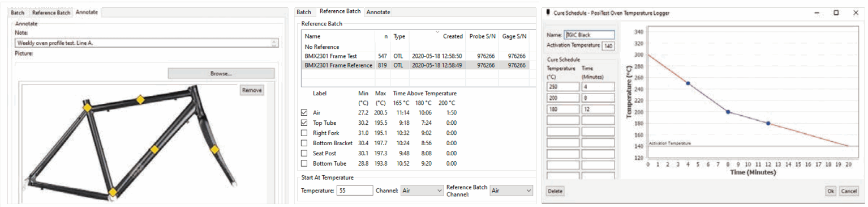The height and width of the screenshot is (207, 868).
Task: Uncheck the Air channel checkbox
Action: click(304, 113)
